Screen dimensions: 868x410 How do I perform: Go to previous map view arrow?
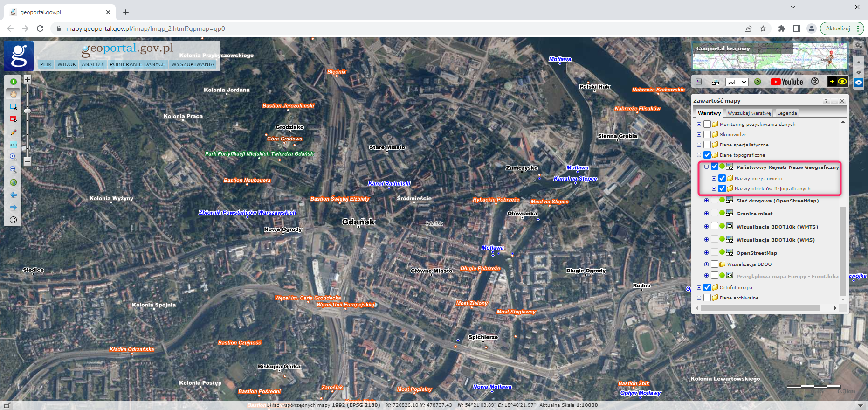click(x=14, y=195)
